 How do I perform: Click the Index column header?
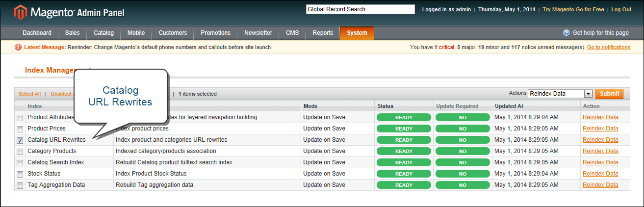[x=35, y=106]
